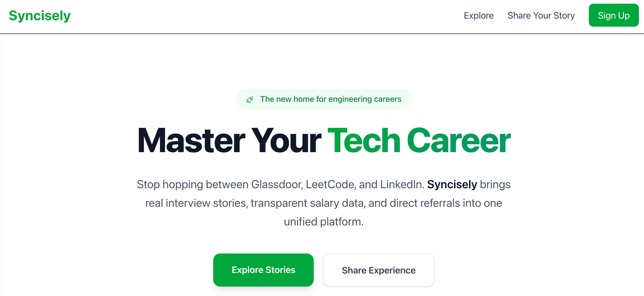Click the 'unified platform.' text line
Screen dimensions: 644x296
coord(324,222)
